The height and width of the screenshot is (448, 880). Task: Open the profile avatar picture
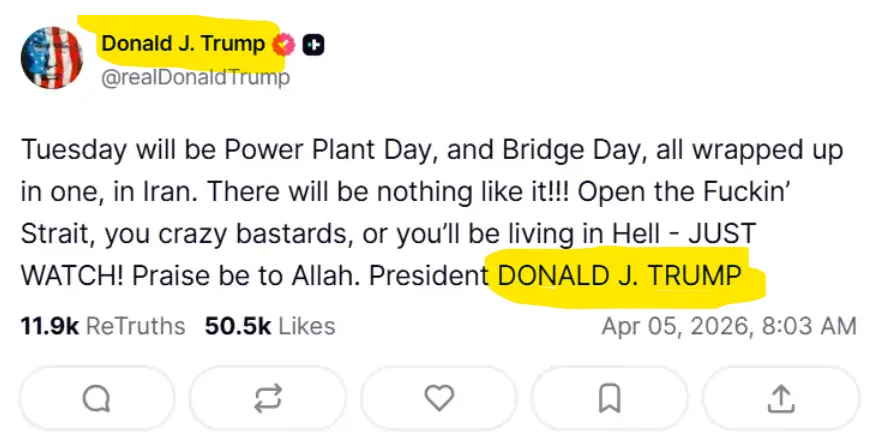[52, 58]
